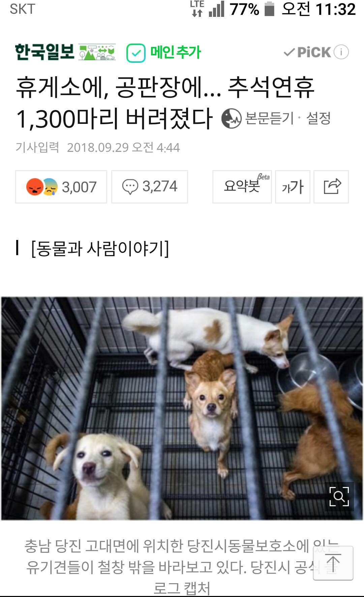Tap the [동물과 사람이야기] section heading
The width and height of the screenshot is (364, 597).
(100, 249)
